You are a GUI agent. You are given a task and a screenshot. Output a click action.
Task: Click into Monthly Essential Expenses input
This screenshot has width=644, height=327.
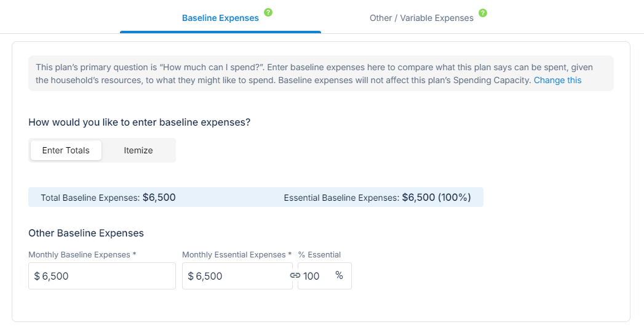tap(237, 277)
